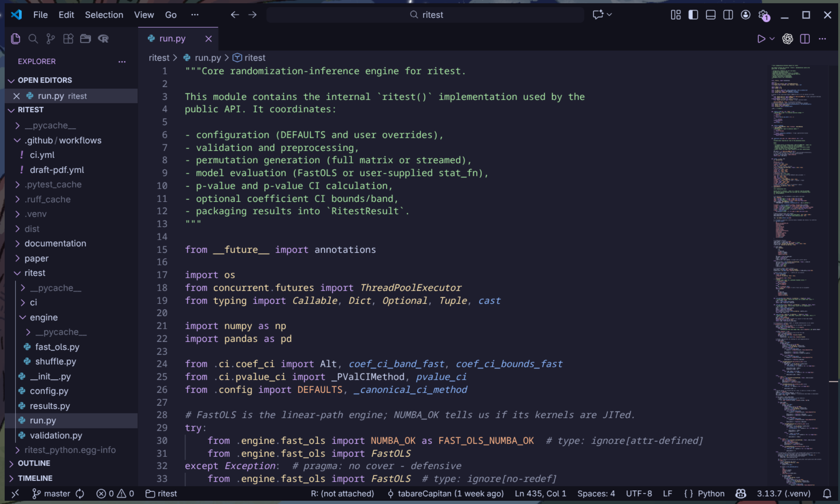Click Ln 435, Col 1 to go to line

(x=540, y=493)
